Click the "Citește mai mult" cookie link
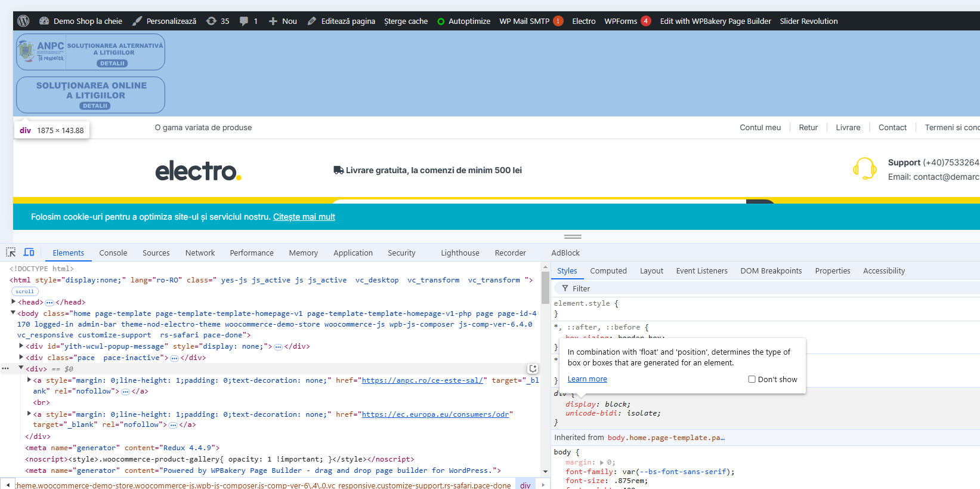This screenshot has width=980, height=489. [304, 217]
